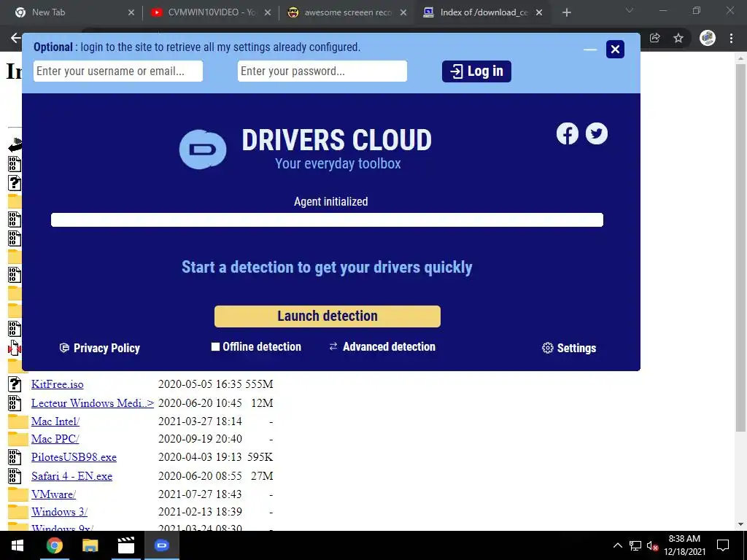The image size is (747, 560).
Task: Switch to Advanced detection
Action: [x=382, y=346]
